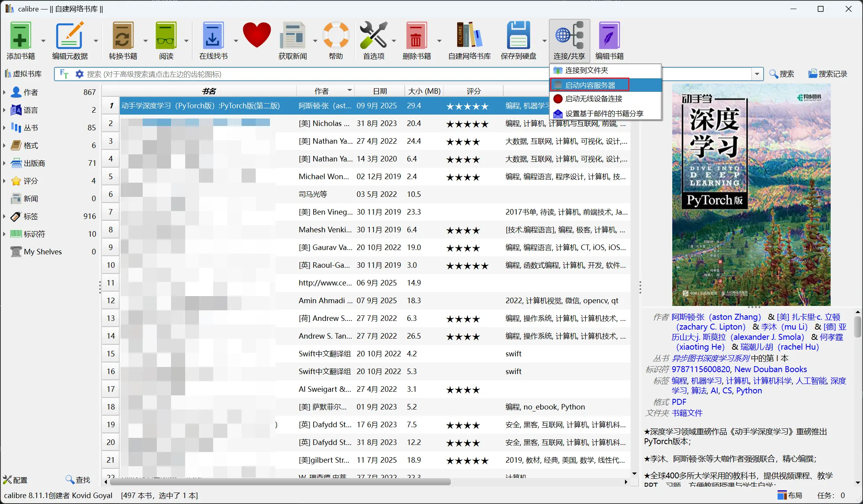Click Convert books (转换书籍) icon
Screen dimensions: 863x504
123,41
